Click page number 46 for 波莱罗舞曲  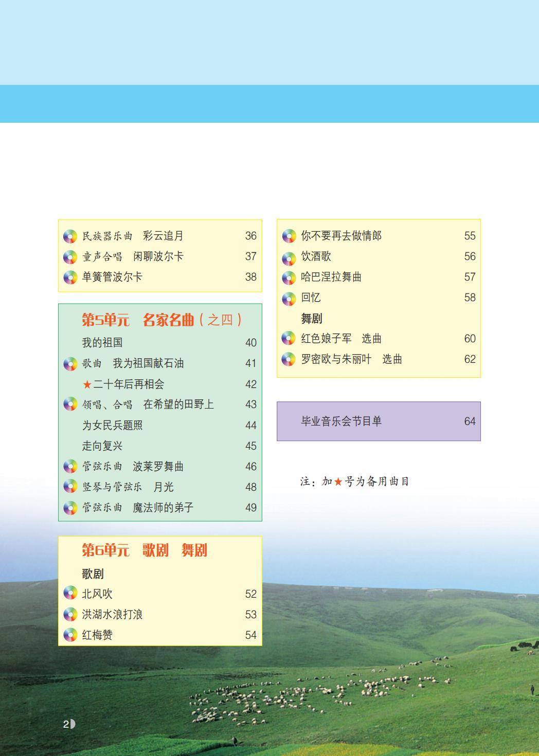[x=250, y=467]
